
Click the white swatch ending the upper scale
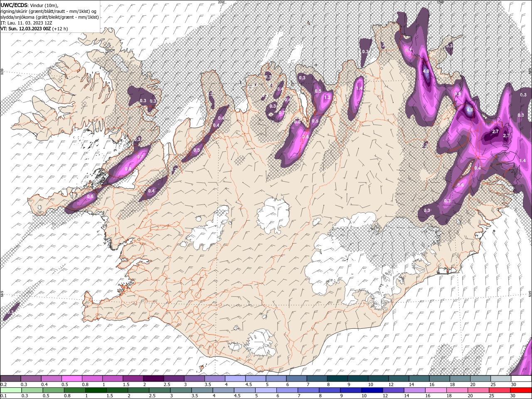coord(521,379)
